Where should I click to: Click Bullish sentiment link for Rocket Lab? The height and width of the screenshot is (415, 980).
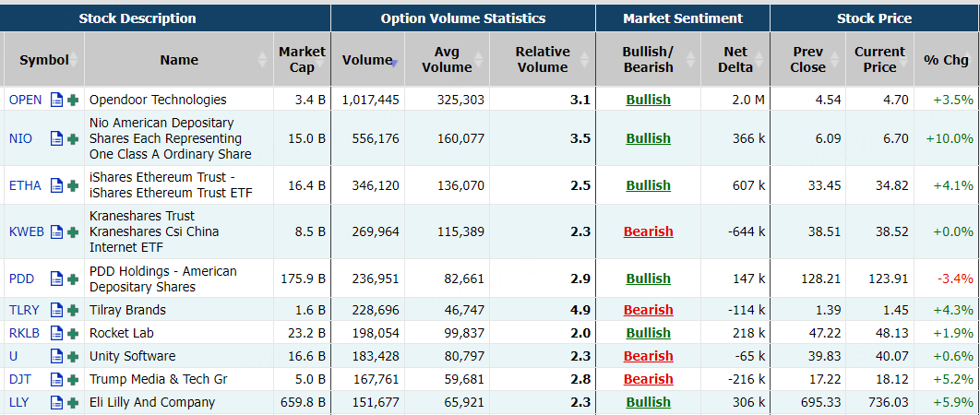coord(648,333)
